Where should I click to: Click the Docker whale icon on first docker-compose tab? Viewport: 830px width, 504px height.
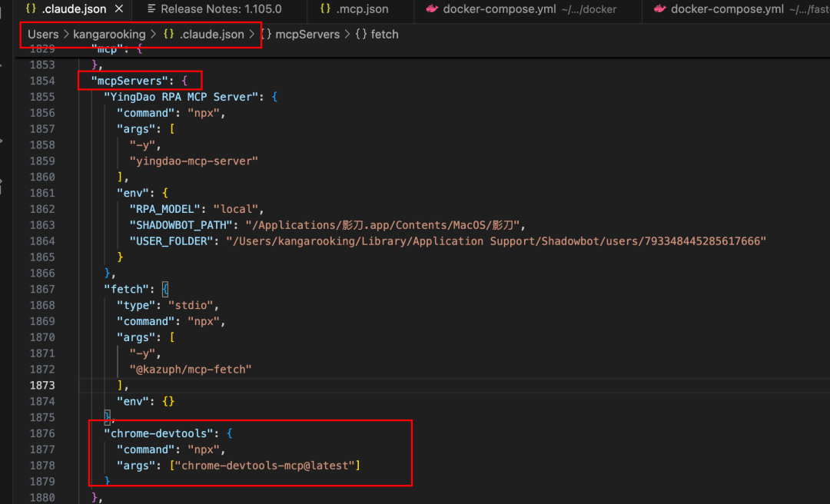(x=432, y=8)
